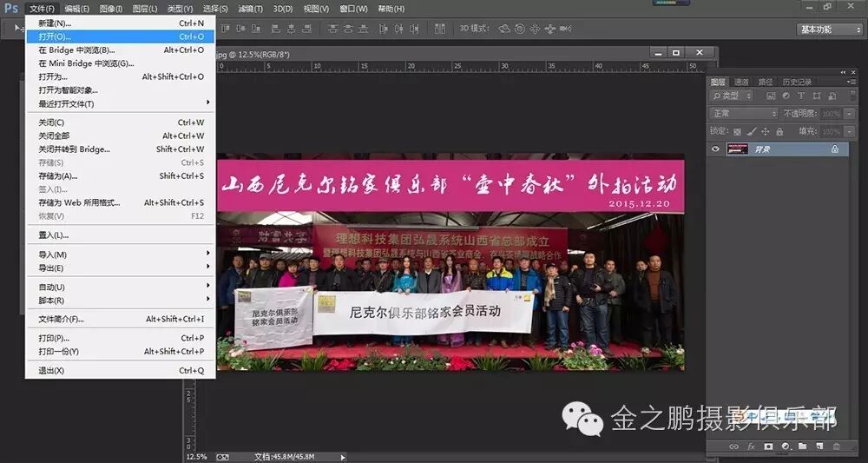Toggle lock image pixels brush
Viewport: 868px width, 463px height.
tap(751, 131)
